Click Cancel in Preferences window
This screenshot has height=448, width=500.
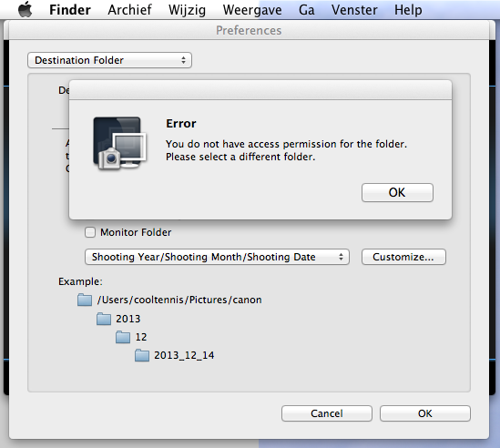click(327, 413)
